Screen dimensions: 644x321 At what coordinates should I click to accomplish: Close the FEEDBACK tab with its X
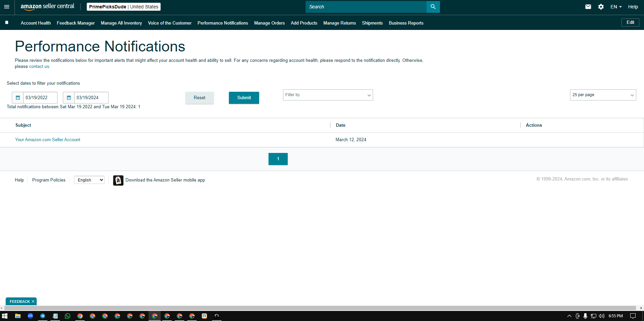pos(33,302)
